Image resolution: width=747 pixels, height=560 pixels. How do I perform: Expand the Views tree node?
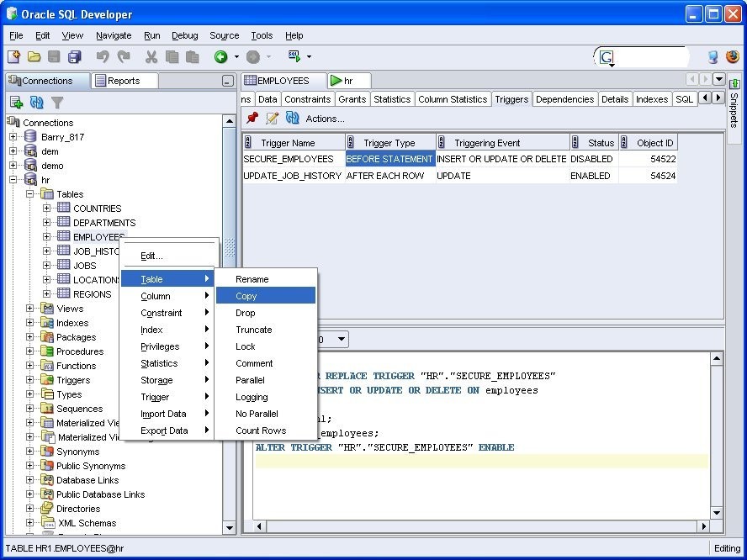(32, 308)
